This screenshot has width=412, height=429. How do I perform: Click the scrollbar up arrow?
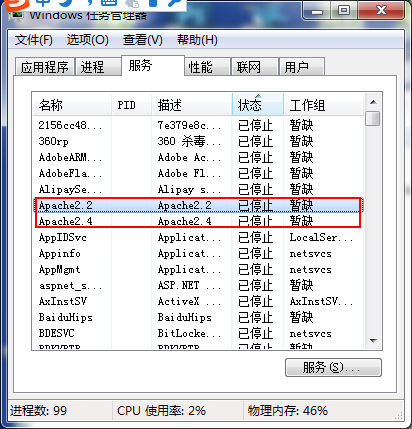pyautogui.click(x=373, y=102)
